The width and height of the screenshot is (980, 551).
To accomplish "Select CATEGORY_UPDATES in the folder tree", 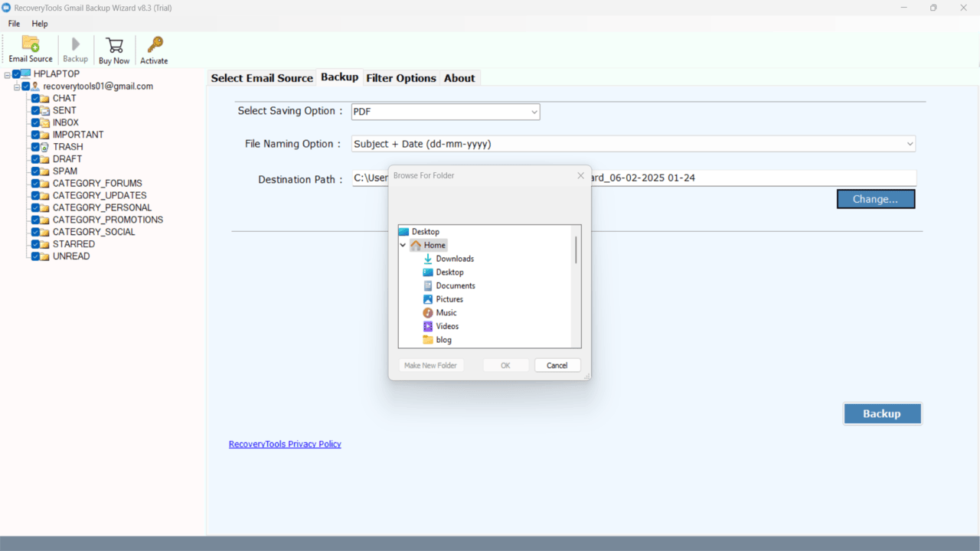I will click(100, 195).
